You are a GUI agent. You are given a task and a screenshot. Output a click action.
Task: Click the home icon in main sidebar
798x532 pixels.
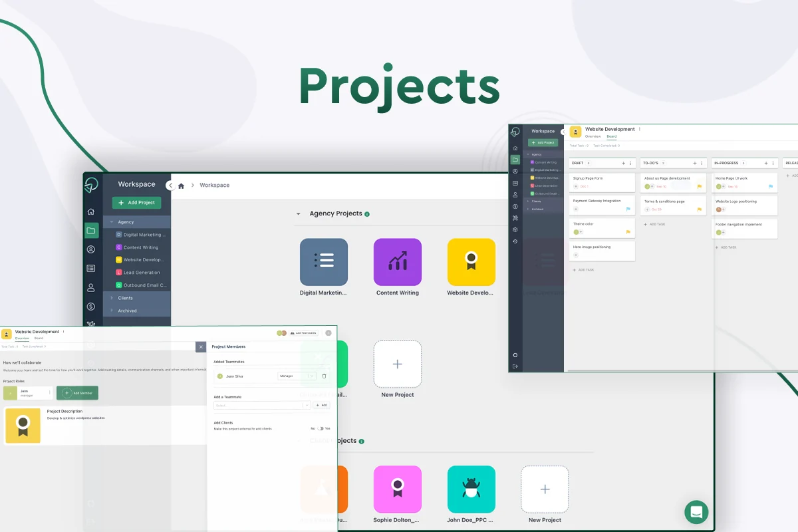91,211
